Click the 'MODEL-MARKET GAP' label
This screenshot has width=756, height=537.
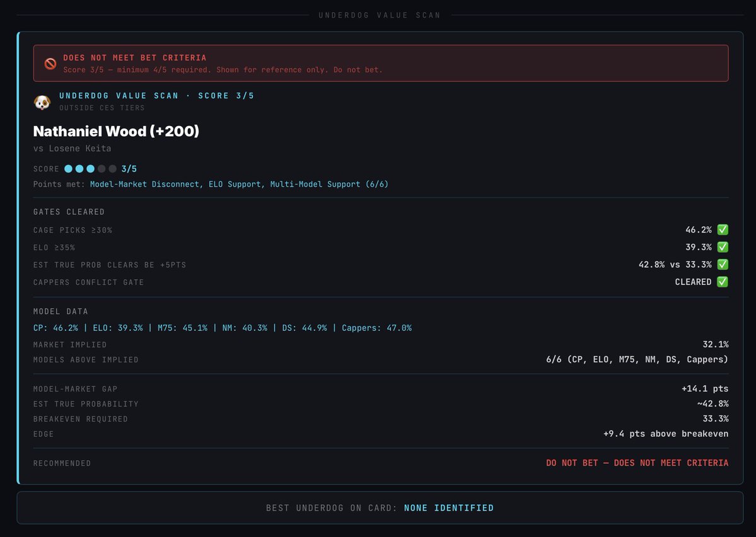[x=75, y=388]
